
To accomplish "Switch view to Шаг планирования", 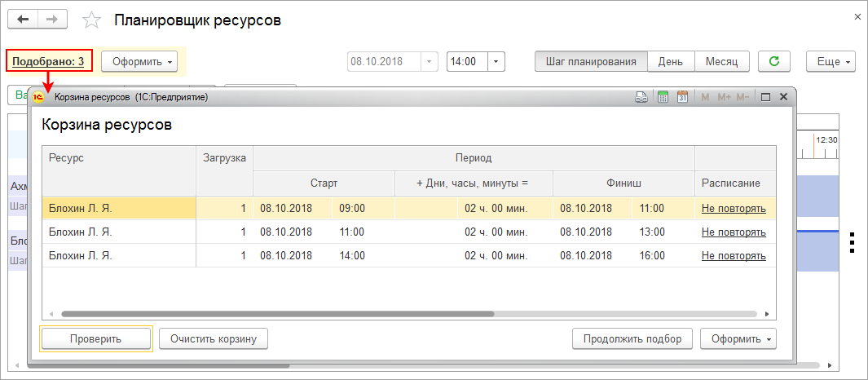I will click(591, 61).
